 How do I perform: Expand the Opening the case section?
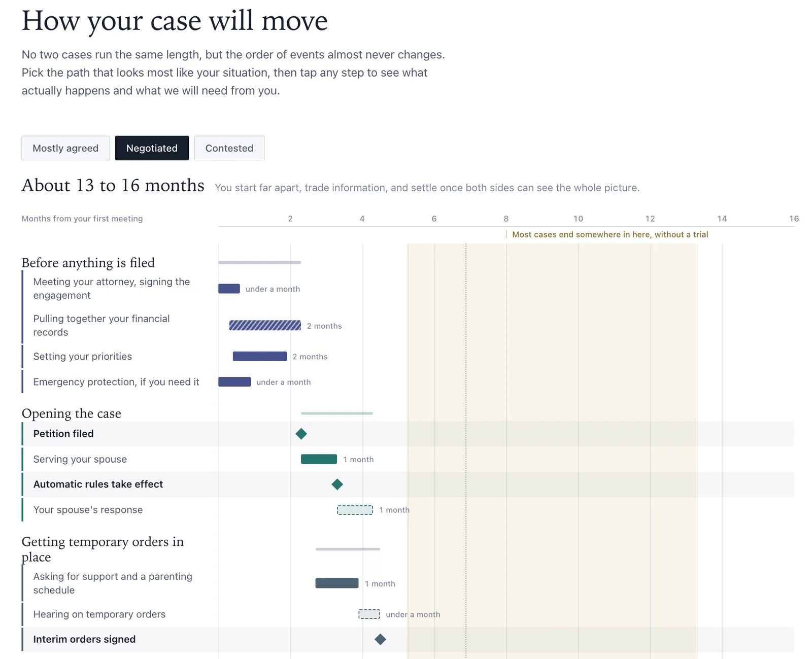point(72,413)
